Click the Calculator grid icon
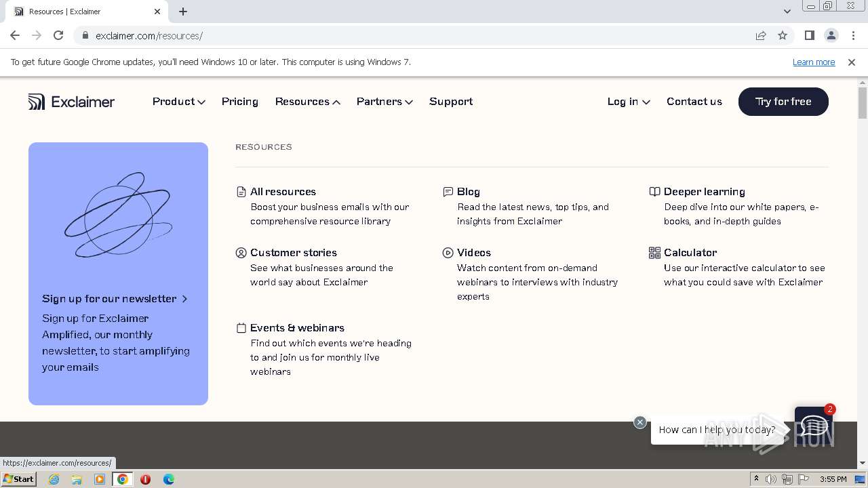 [654, 253]
